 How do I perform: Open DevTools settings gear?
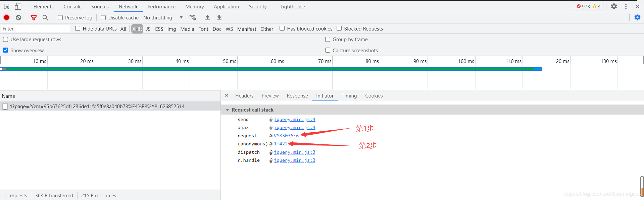pyautogui.click(x=614, y=6)
